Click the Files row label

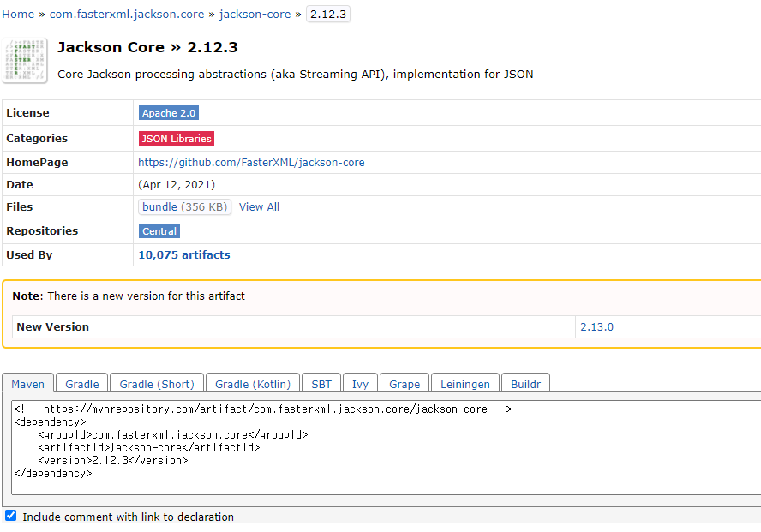[x=20, y=207]
